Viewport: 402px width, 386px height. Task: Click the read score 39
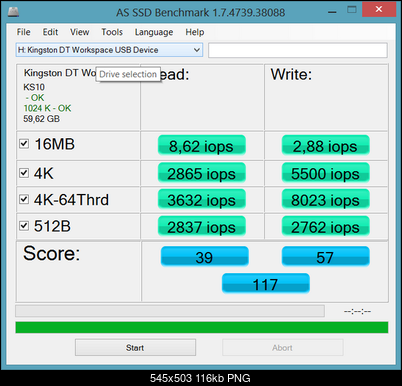205,257
